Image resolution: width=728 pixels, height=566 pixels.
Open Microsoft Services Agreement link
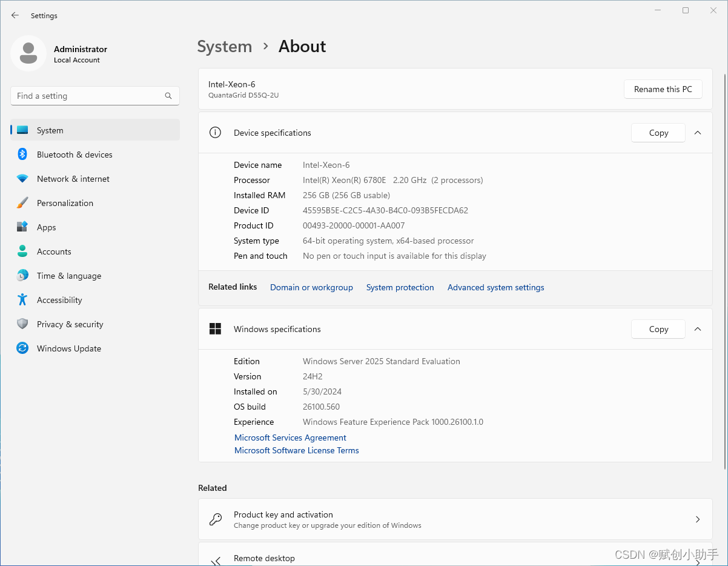290,438
